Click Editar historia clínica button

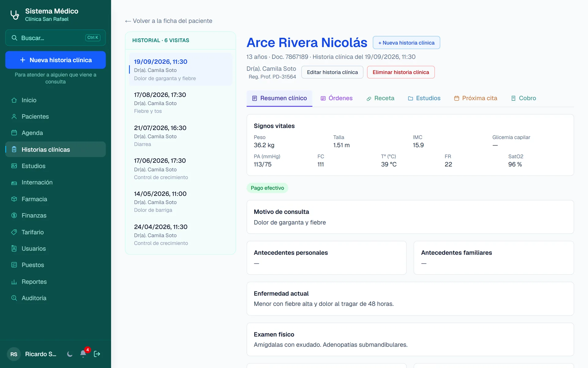tap(332, 72)
